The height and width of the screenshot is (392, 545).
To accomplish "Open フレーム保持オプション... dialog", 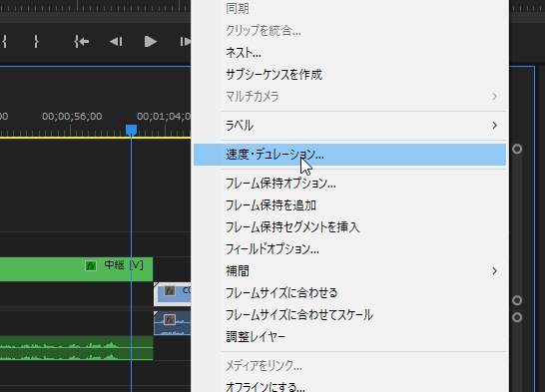I will coord(349,184).
